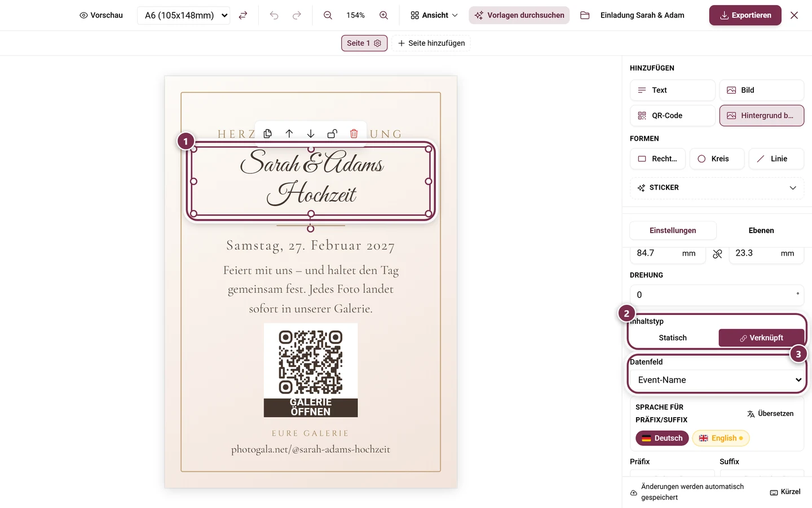This screenshot has width=812, height=508.
Task: Select the Deutsch language chip
Action: pos(662,438)
